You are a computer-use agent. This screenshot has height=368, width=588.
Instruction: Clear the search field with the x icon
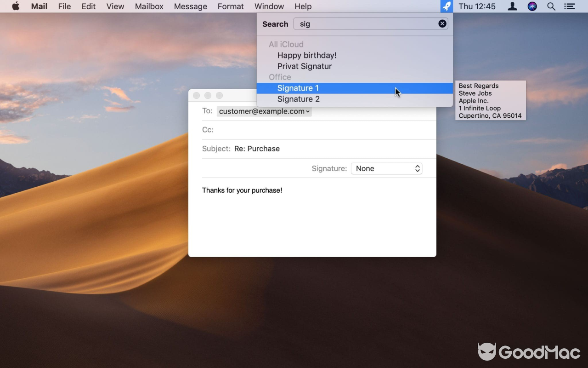point(442,23)
